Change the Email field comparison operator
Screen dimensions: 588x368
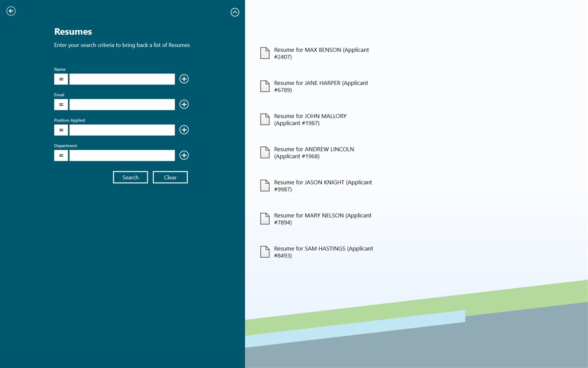(x=61, y=104)
